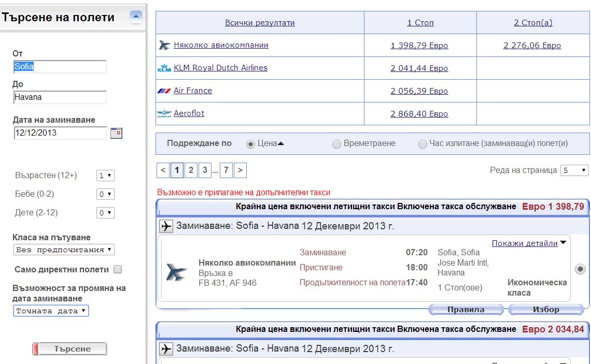
Task: Click the Евро 2 034,84 total price
Action: 553,329
